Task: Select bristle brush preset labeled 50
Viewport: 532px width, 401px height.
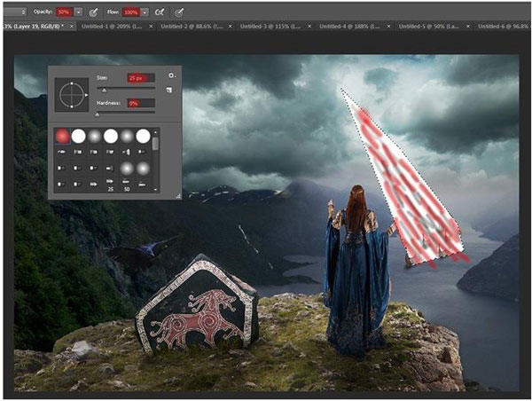Action: click(127, 185)
